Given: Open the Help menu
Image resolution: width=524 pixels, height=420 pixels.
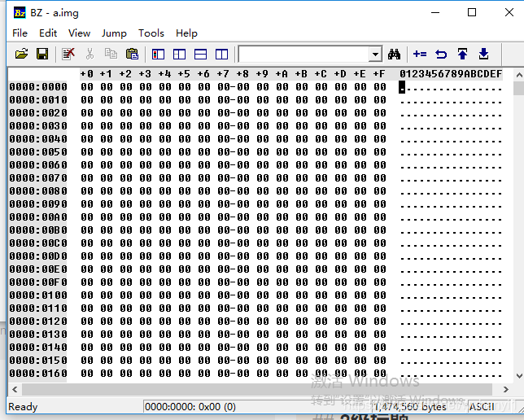Looking at the screenshot, I should click(186, 33).
